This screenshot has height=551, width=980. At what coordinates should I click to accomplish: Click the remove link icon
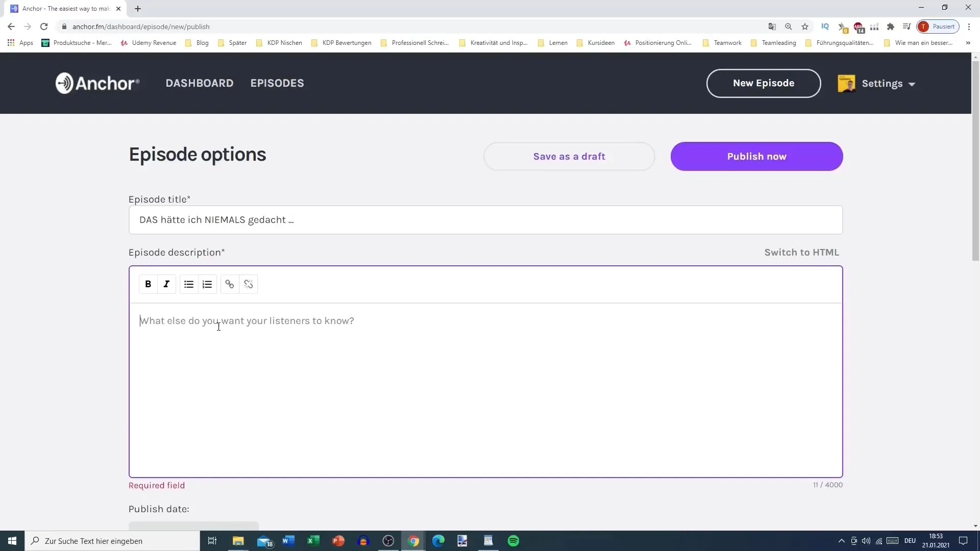tap(249, 284)
